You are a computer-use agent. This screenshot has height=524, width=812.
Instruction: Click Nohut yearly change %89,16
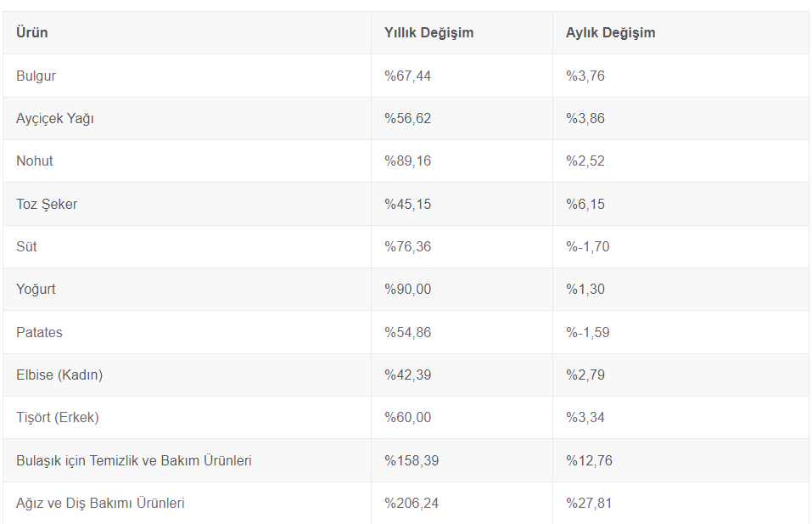[x=407, y=161]
